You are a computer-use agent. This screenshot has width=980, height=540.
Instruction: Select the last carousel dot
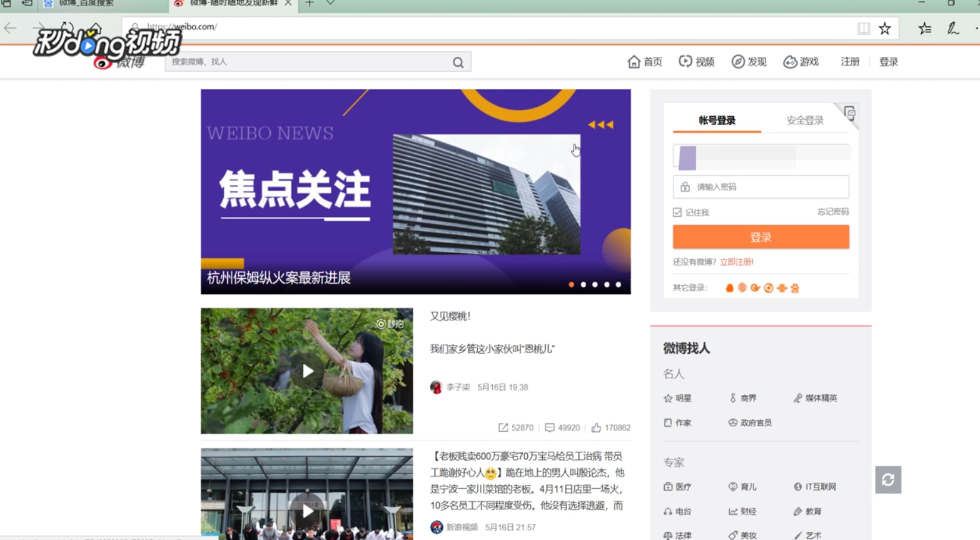[619, 284]
